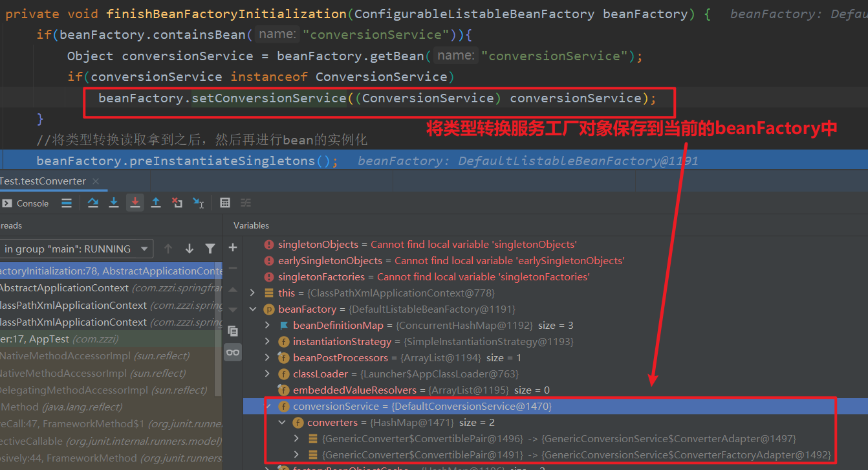Toggle the frames filter funnel icon
The width and height of the screenshot is (868, 470).
(210, 249)
